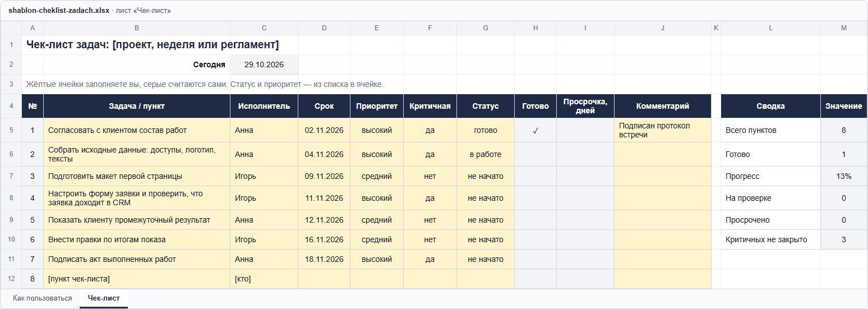Open priority cell «средний» for task 3
The image size is (868, 309).
click(x=377, y=176)
